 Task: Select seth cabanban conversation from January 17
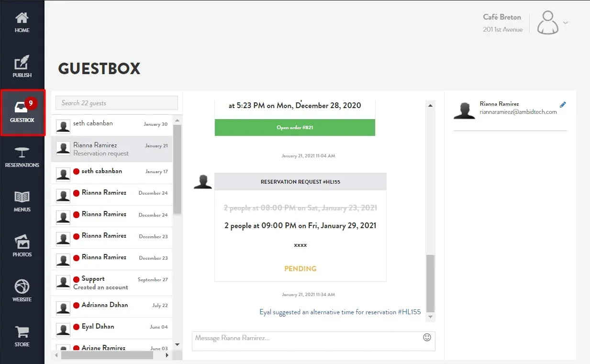coord(111,173)
